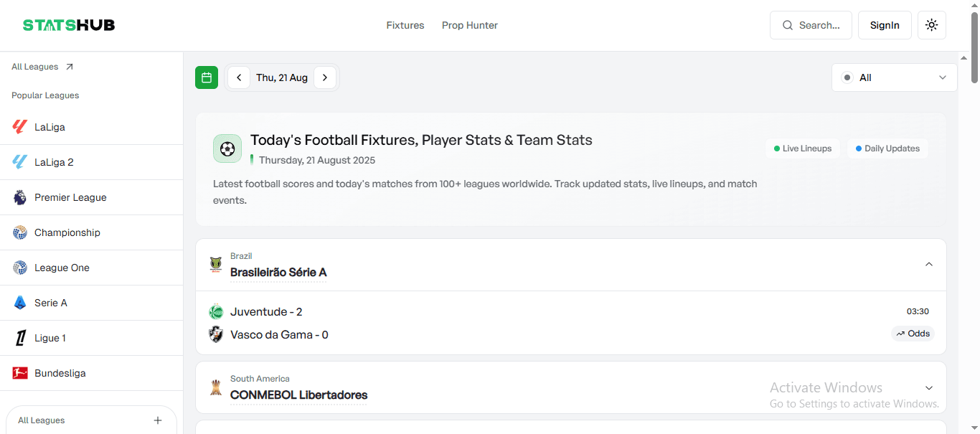This screenshot has width=980, height=434.
Task: Click the scrollbar up arrow
Action: coord(975,5)
